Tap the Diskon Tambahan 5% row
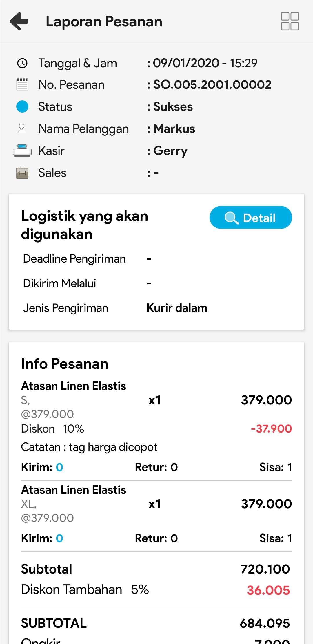313x644 pixels. pos(85,590)
